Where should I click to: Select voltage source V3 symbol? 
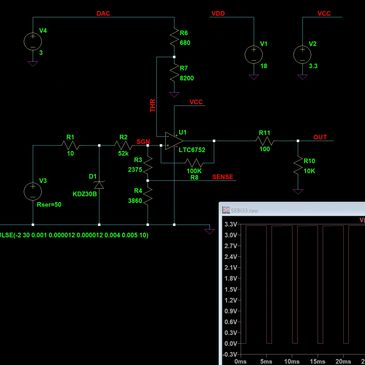point(33,192)
